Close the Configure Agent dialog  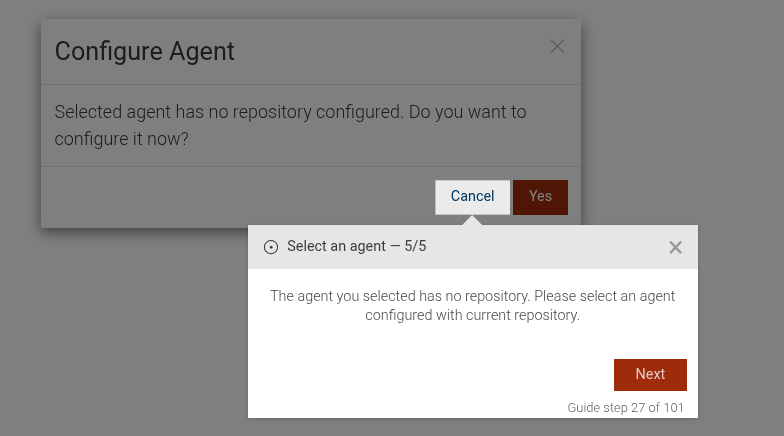pyautogui.click(x=557, y=46)
